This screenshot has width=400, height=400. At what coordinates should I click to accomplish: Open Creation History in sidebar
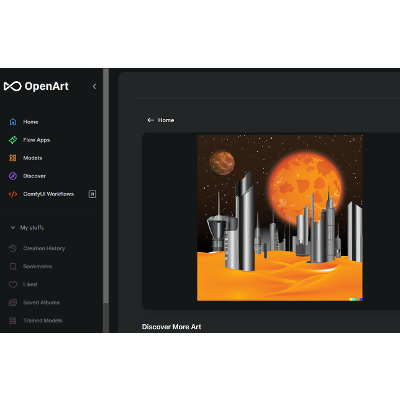[x=44, y=248]
